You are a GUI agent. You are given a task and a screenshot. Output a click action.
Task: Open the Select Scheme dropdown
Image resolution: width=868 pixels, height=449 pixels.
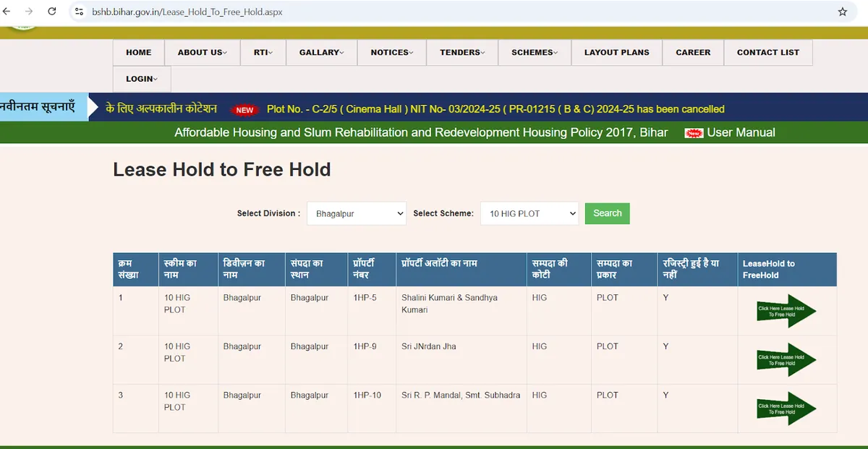pyautogui.click(x=529, y=213)
